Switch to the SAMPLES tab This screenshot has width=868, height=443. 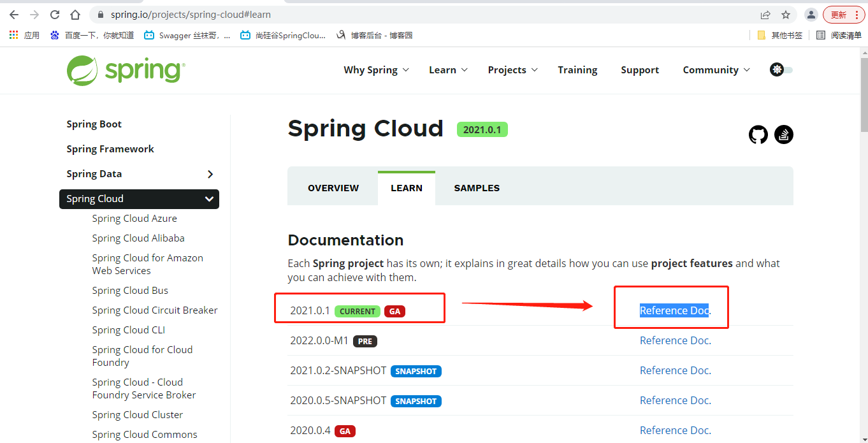(x=477, y=188)
